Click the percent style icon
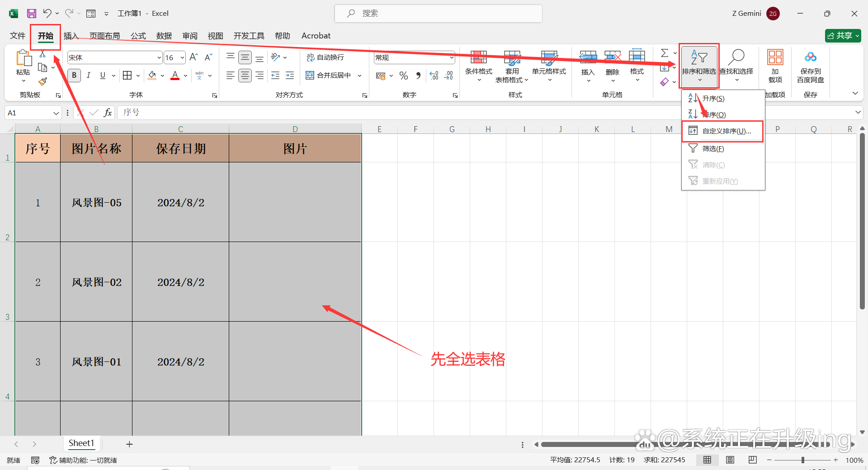 [x=404, y=76]
